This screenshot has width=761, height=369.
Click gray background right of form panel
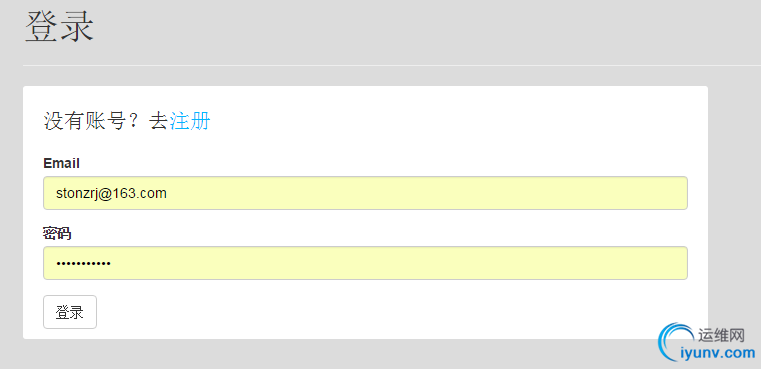coord(734,194)
